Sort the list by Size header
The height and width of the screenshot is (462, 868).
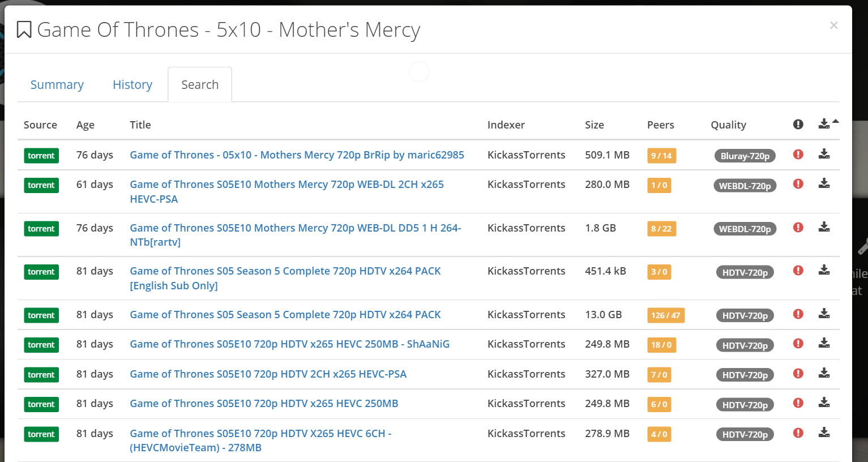coord(594,125)
